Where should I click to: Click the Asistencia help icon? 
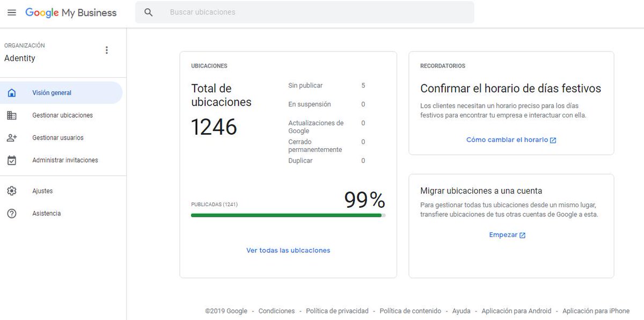click(x=12, y=214)
